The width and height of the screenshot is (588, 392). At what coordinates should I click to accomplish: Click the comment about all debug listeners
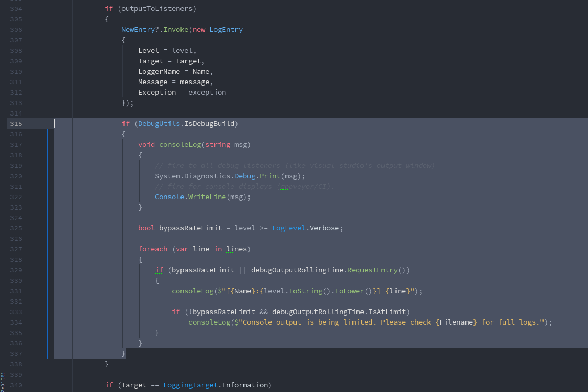tap(295, 166)
